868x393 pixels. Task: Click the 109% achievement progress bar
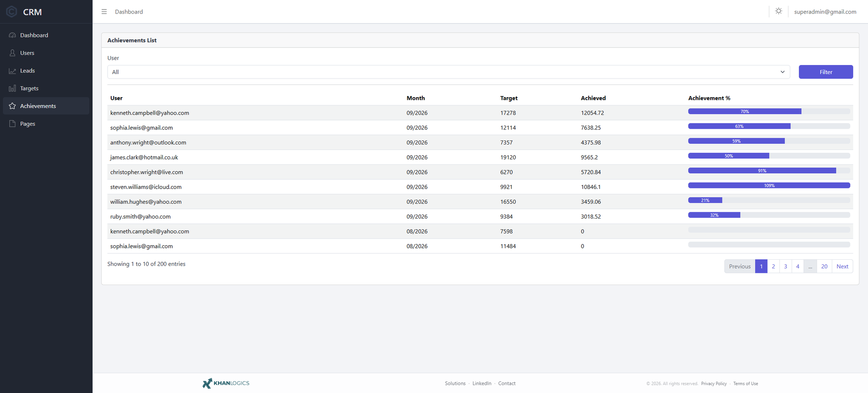[x=769, y=186]
